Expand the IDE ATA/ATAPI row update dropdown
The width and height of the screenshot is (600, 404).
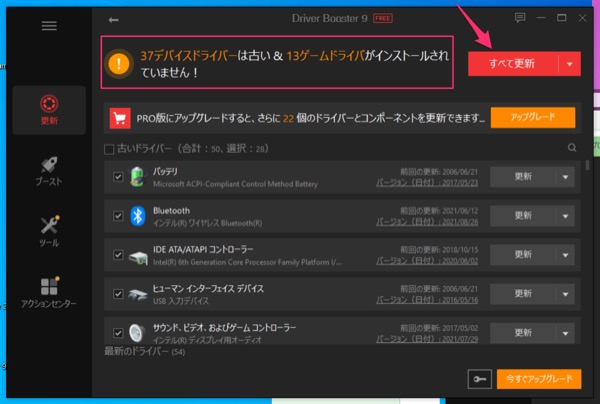(565, 255)
